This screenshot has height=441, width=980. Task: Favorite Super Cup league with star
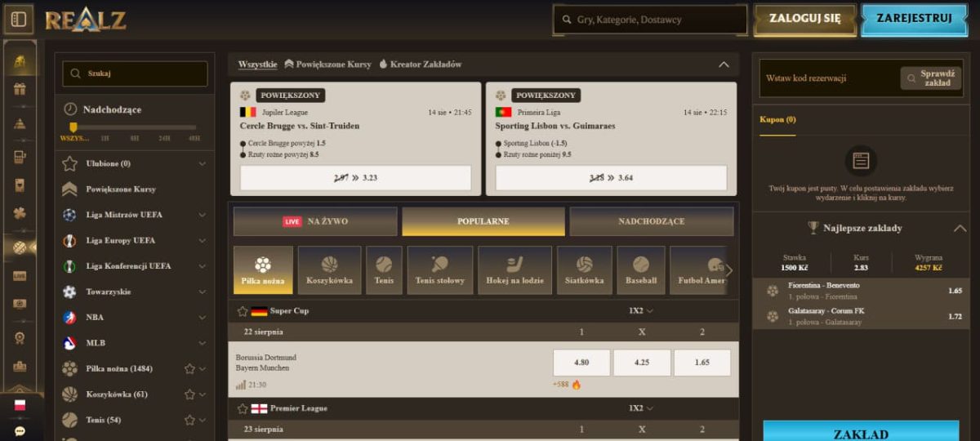[x=243, y=311]
